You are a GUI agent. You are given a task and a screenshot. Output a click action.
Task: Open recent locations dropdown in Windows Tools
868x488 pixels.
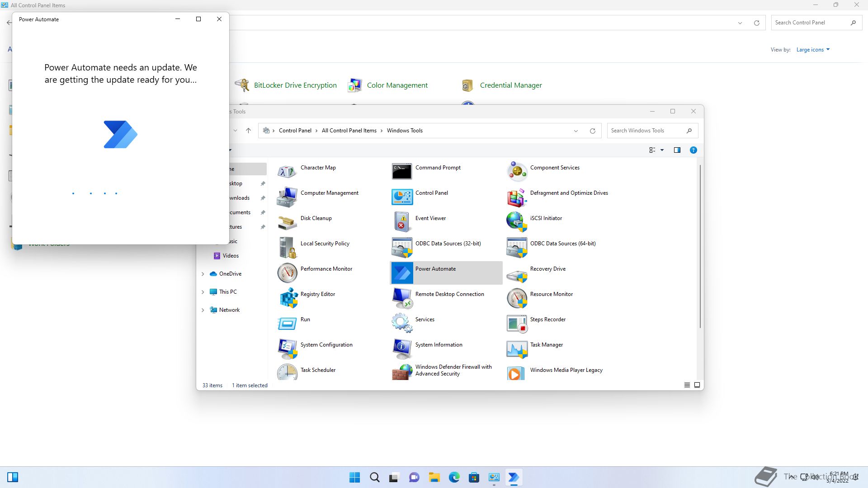click(235, 131)
